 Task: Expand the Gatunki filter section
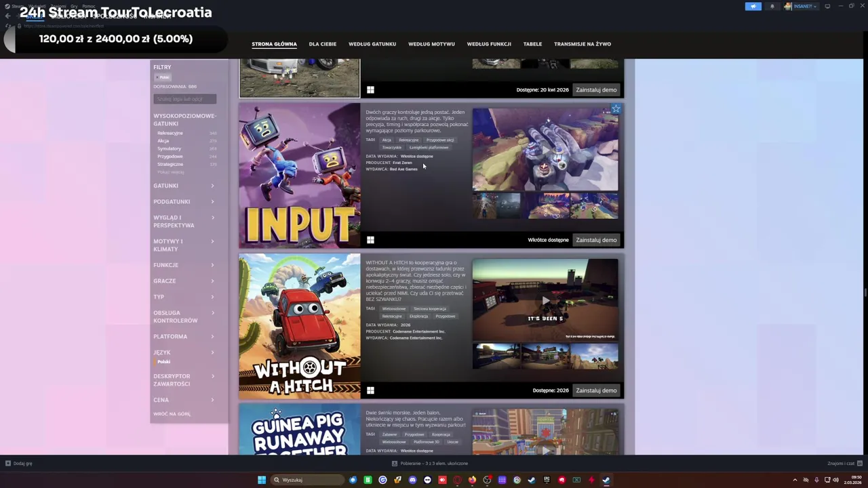[184, 186]
